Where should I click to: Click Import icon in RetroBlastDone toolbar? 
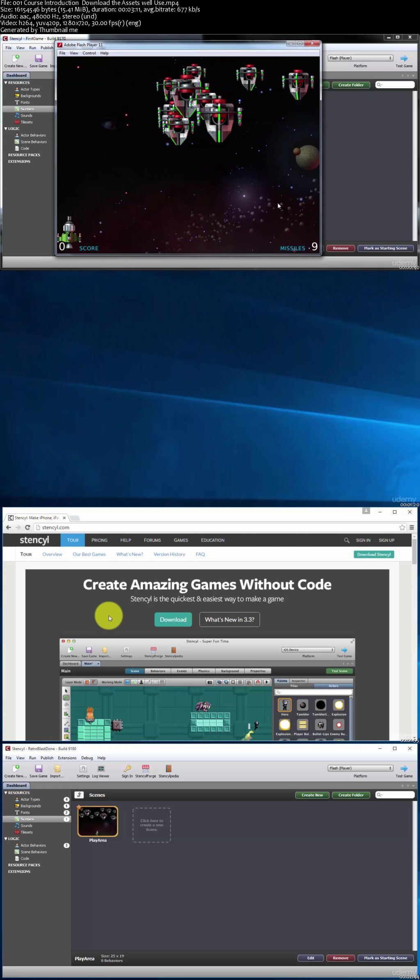pyautogui.click(x=57, y=768)
